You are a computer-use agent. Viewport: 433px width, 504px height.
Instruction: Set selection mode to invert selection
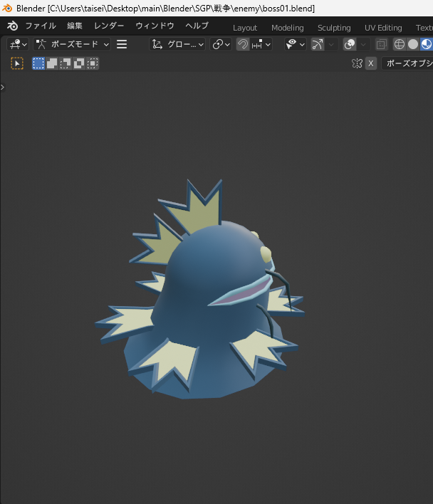coord(79,63)
